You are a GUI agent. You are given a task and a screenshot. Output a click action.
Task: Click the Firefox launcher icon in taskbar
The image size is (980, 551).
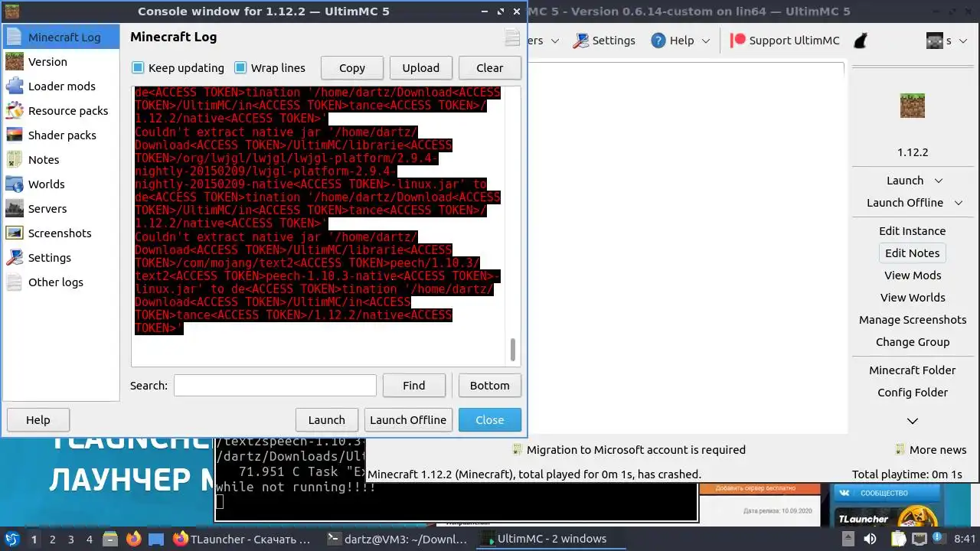coord(134,539)
